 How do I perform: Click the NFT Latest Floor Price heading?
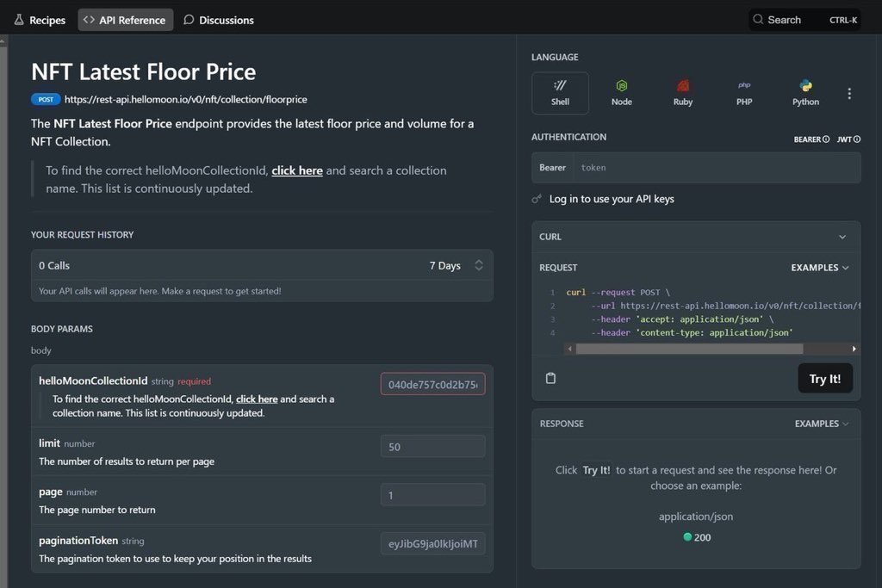[144, 71]
